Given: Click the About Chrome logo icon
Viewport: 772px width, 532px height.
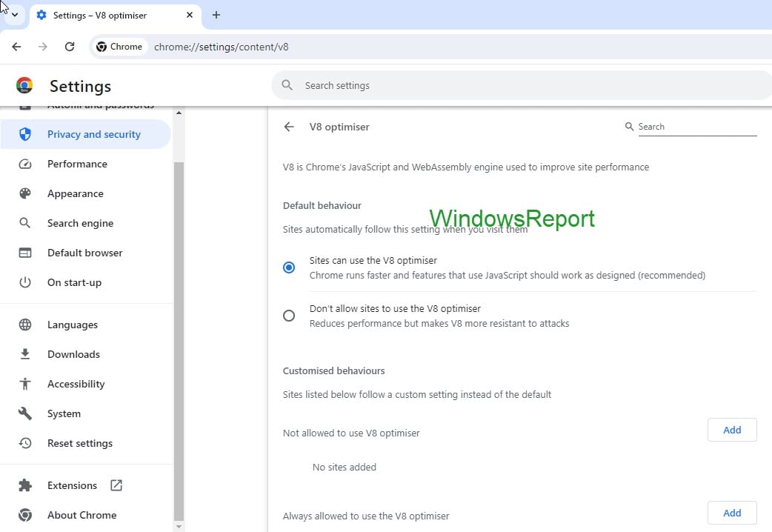Looking at the screenshot, I should [25, 515].
